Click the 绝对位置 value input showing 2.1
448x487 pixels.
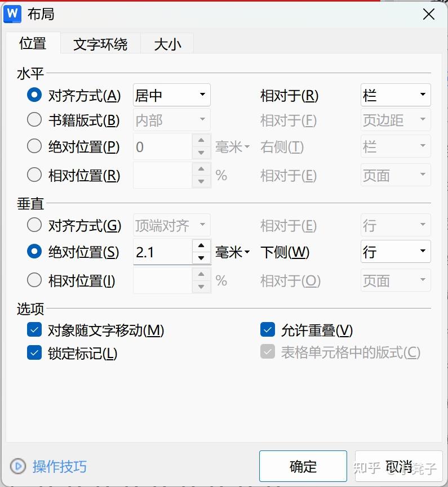point(163,252)
